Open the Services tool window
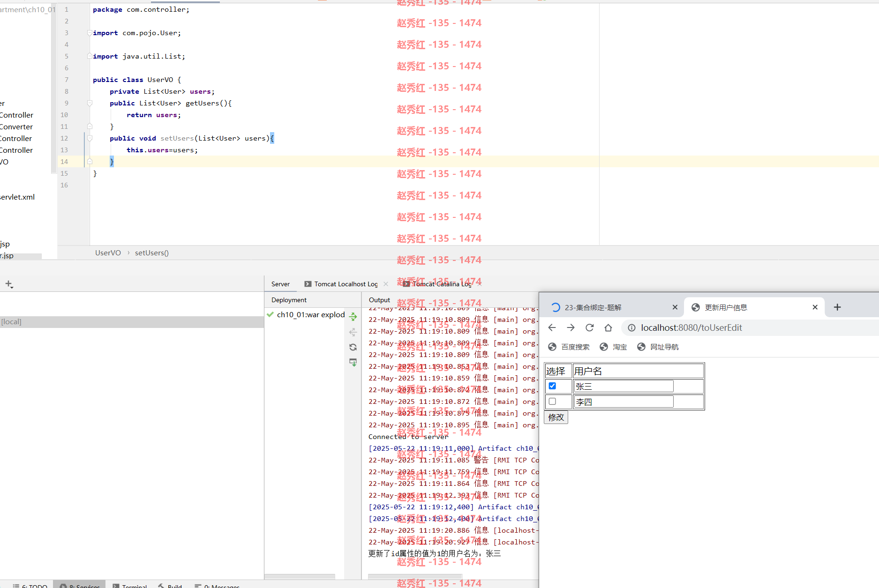The width and height of the screenshot is (879, 588). (x=80, y=585)
